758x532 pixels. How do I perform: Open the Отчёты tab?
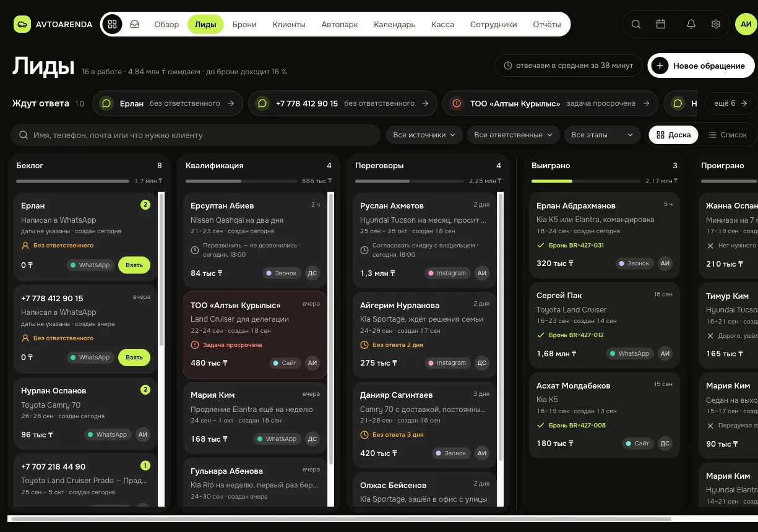tap(547, 25)
